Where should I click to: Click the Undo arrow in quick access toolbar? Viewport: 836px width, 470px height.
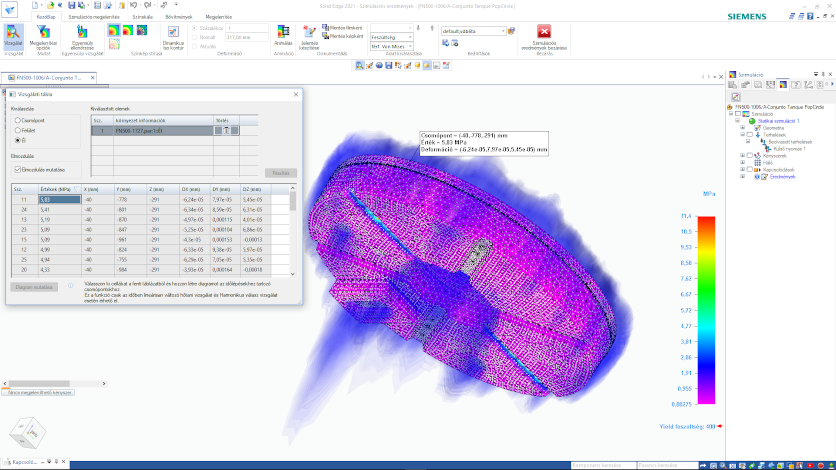pos(133,5)
